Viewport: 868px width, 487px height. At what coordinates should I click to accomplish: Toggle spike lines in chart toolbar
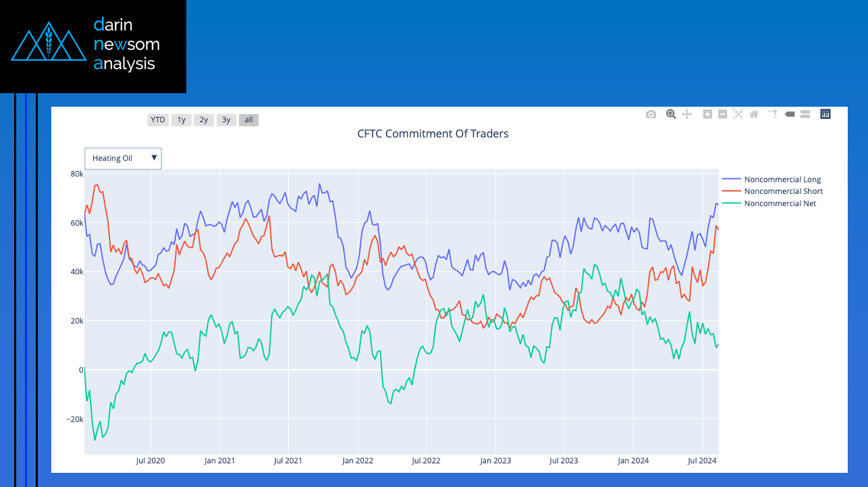[x=773, y=115]
